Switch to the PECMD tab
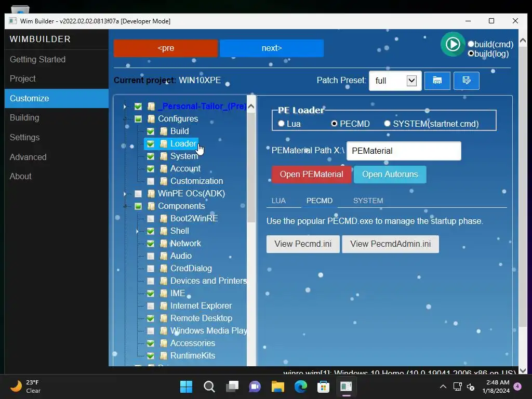The height and width of the screenshot is (399, 532). click(320, 201)
